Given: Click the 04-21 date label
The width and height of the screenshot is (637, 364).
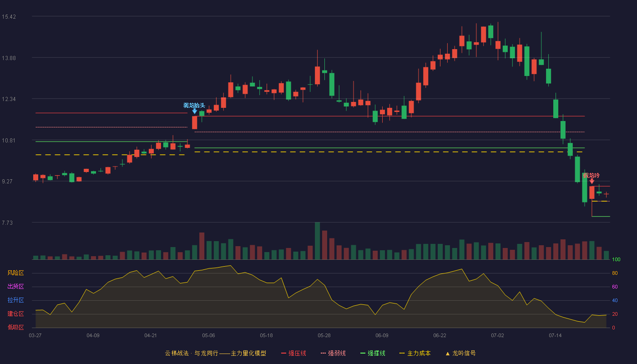Looking at the screenshot, I should pyautogui.click(x=151, y=335).
